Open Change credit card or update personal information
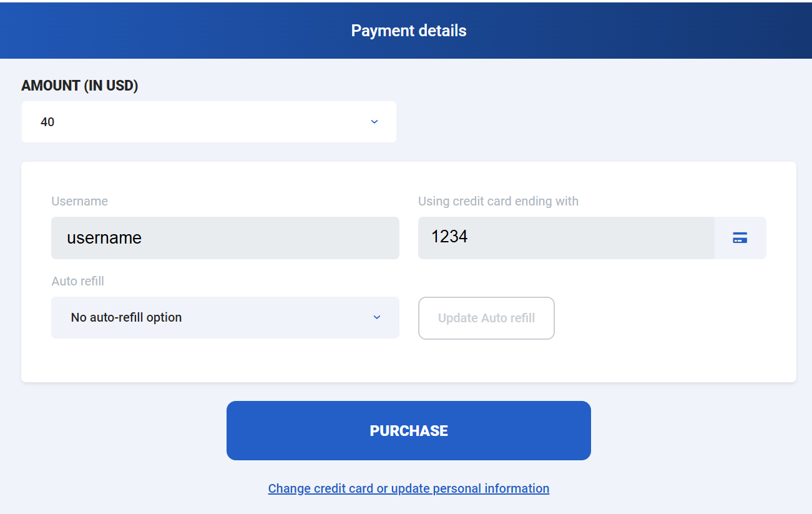812x514 pixels. tap(408, 488)
